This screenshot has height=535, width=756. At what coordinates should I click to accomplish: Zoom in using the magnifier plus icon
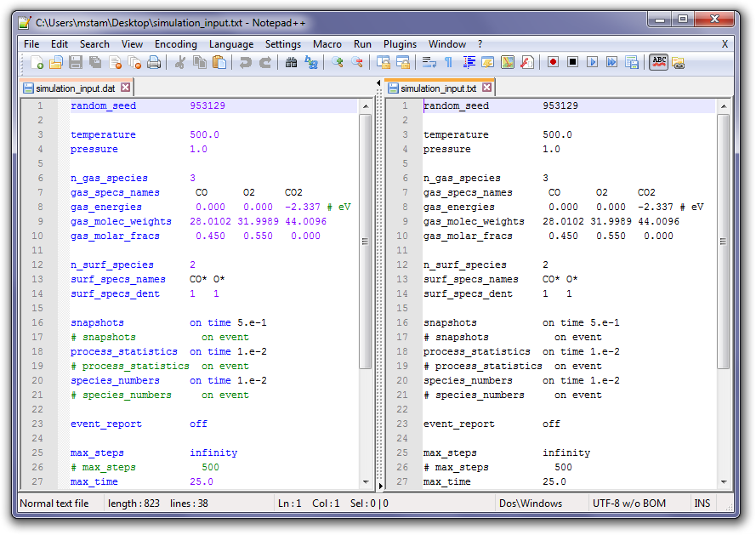click(x=338, y=62)
